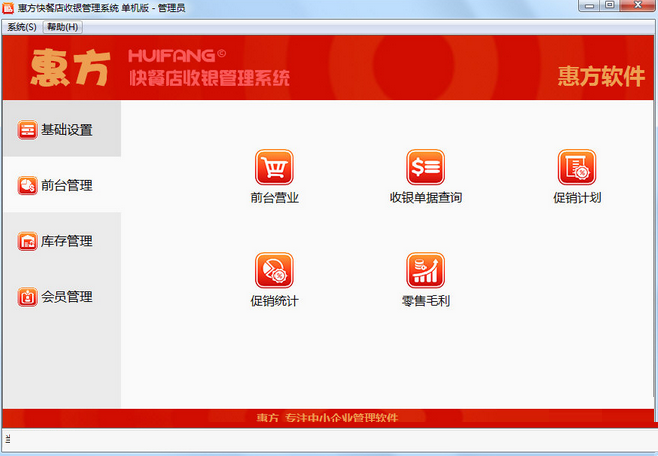Open the 系统(S) menu
The height and width of the screenshot is (456, 658).
(22, 27)
